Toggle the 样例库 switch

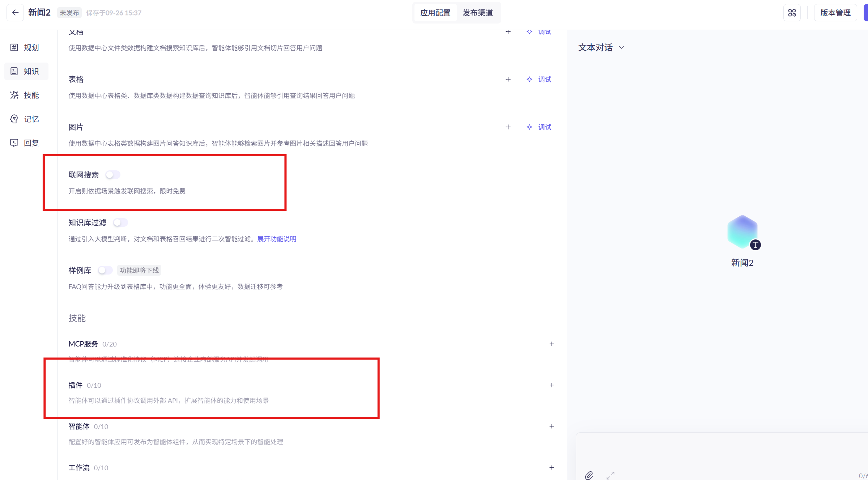(105, 270)
